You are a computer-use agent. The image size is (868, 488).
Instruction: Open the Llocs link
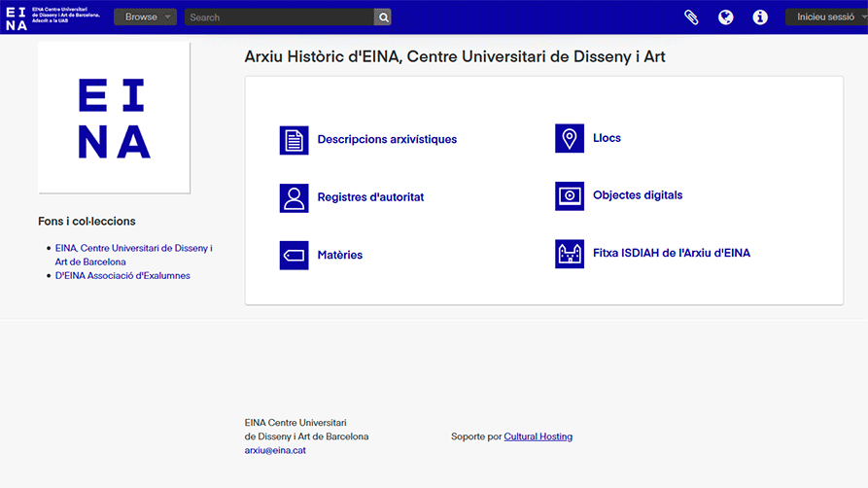(607, 138)
